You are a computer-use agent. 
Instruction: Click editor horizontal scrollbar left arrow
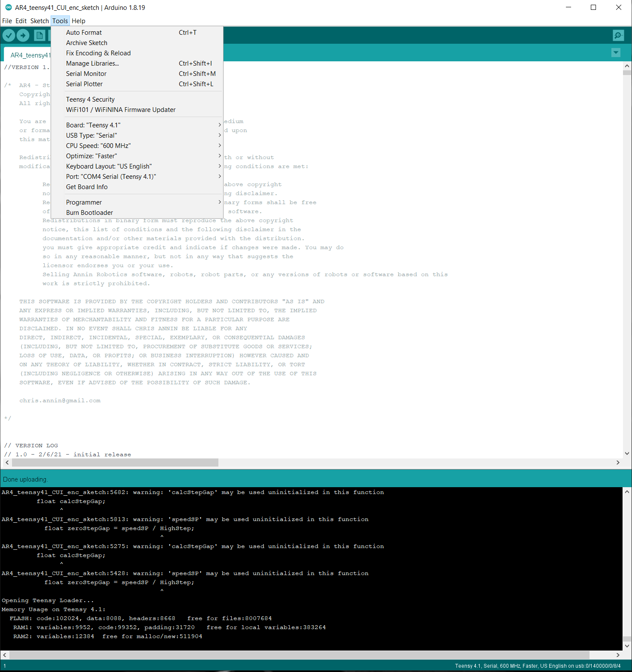click(7, 462)
